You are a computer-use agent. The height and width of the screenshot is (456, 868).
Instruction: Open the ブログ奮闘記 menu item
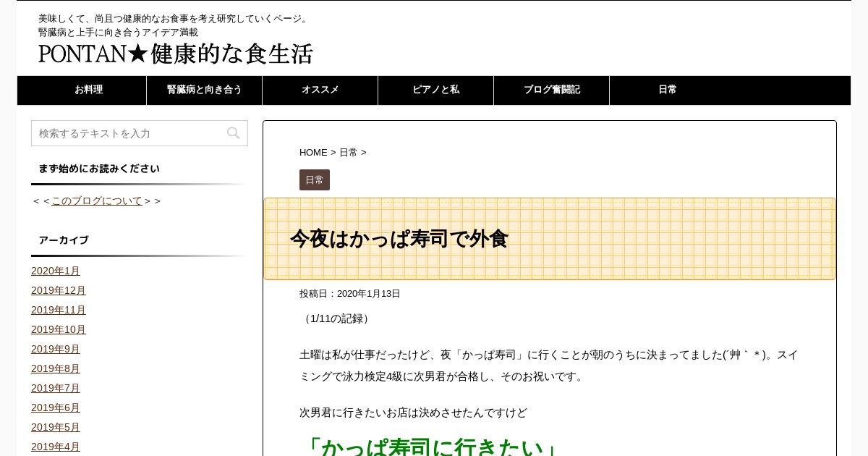tap(552, 90)
